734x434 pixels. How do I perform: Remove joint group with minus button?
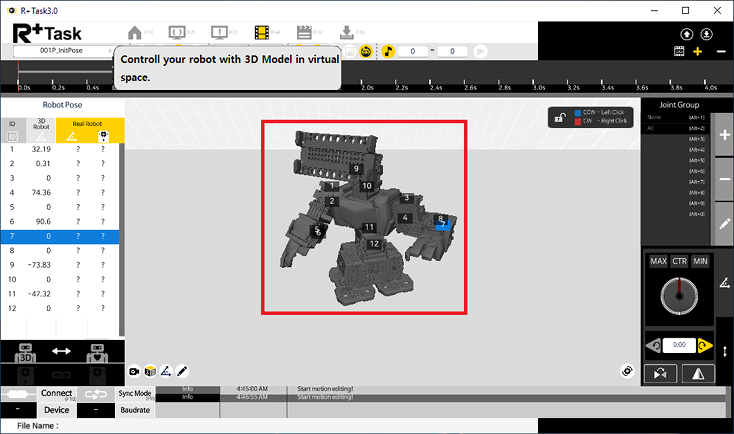pos(725,178)
